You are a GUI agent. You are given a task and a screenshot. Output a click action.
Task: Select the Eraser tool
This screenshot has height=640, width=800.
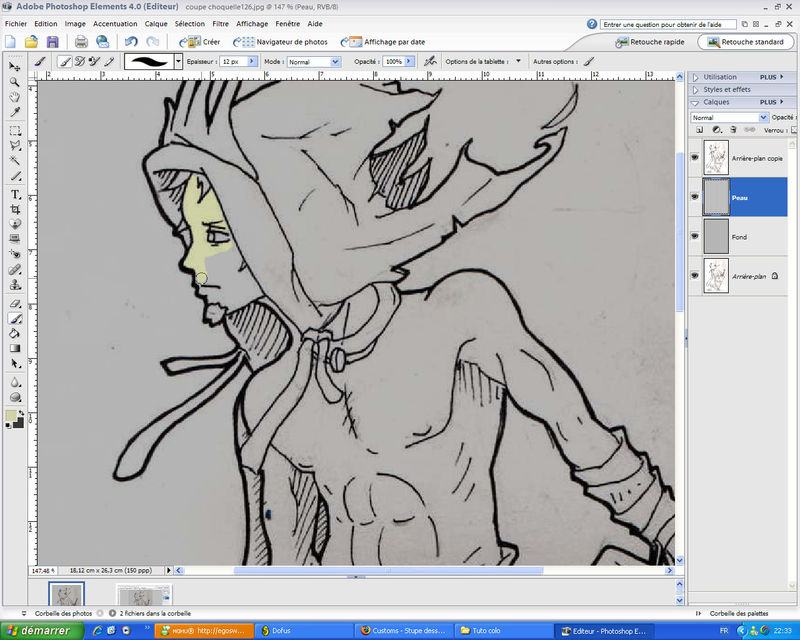pyautogui.click(x=15, y=303)
